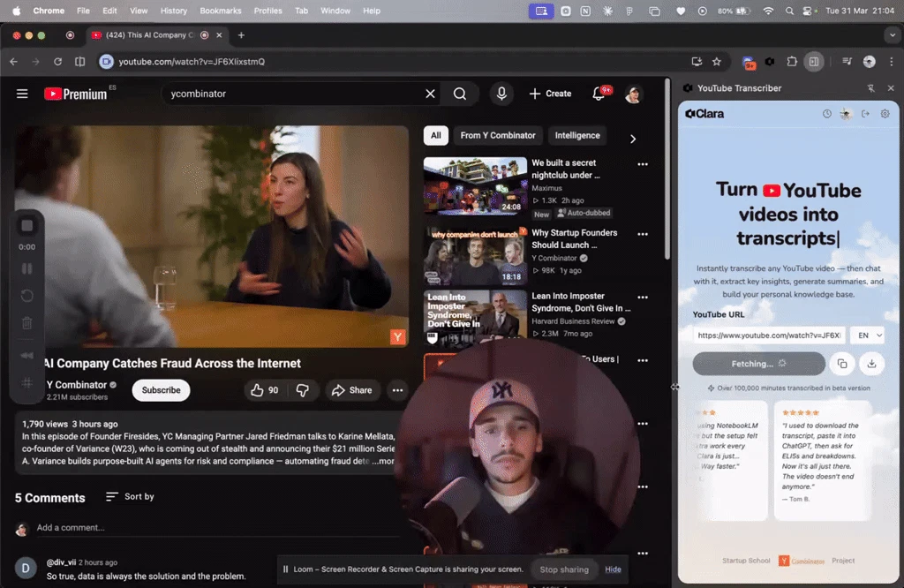Click the Chrome address bar URL
The image size is (904, 588).
[x=192, y=62]
